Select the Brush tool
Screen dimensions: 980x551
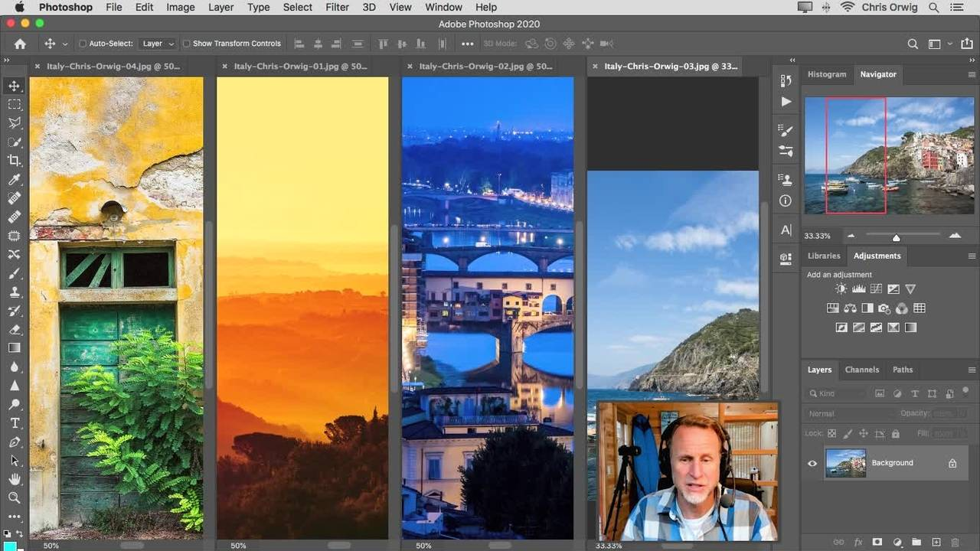tap(15, 273)
